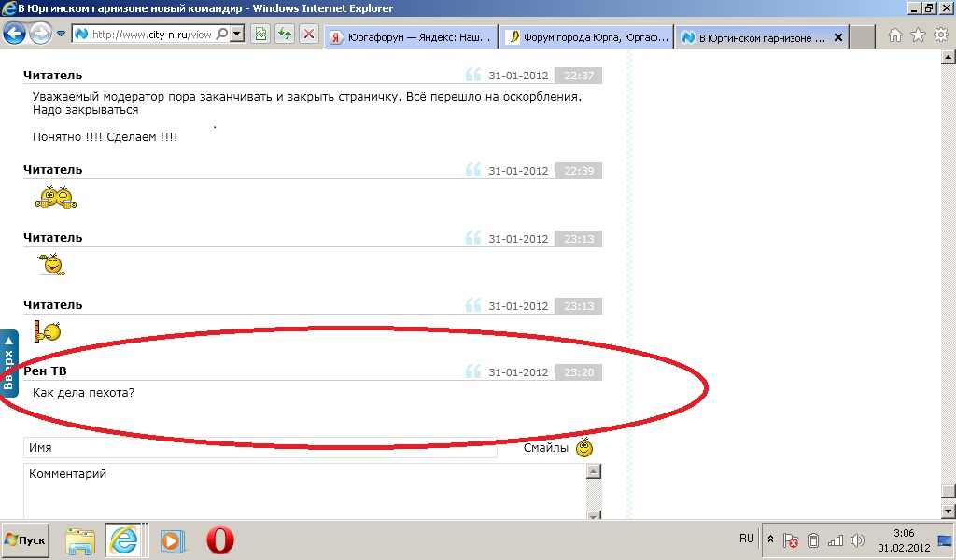
Task: Show hidden system tray icons
Action: coord(770,539)
